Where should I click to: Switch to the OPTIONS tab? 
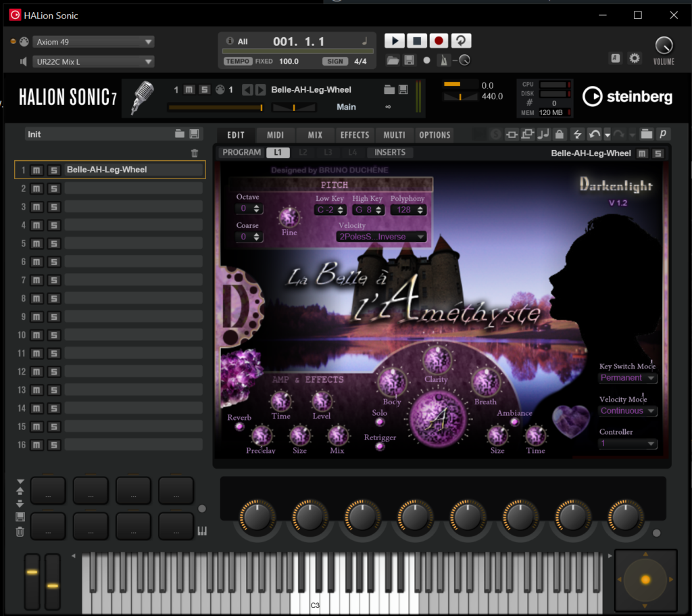[x=435, y=135]
